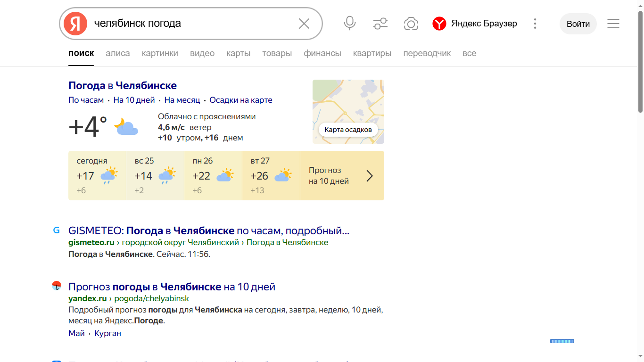Select the вс 25 forecast card

[x=155, y=175]
